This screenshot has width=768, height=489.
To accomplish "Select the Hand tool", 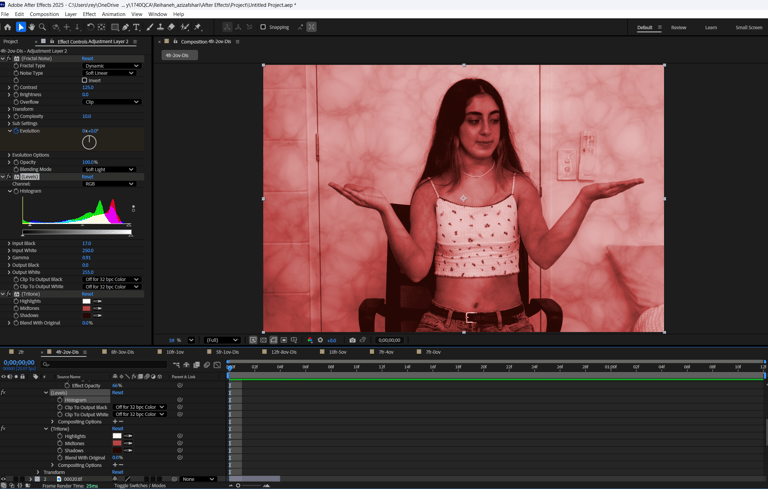I will pyautogui.click(x=32, y=27).
